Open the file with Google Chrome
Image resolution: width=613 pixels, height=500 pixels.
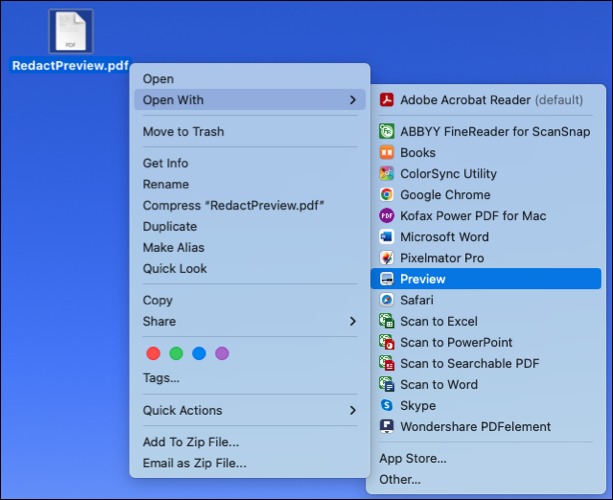(486, 195)
